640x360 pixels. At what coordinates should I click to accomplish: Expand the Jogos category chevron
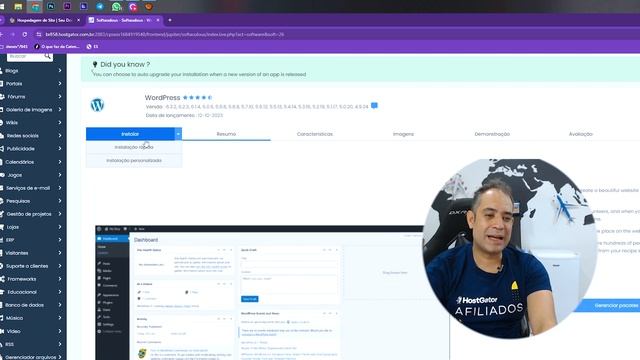60,175
